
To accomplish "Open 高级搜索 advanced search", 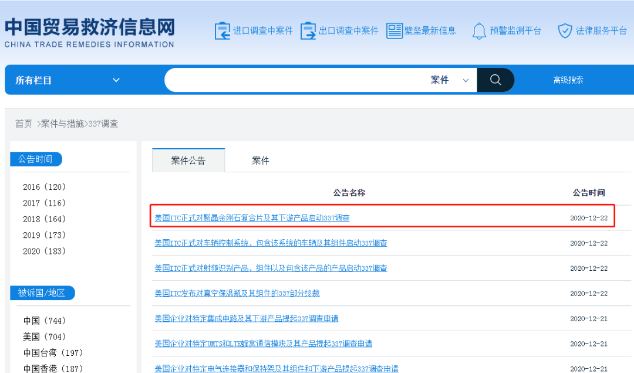I will [x=568, y=80].
